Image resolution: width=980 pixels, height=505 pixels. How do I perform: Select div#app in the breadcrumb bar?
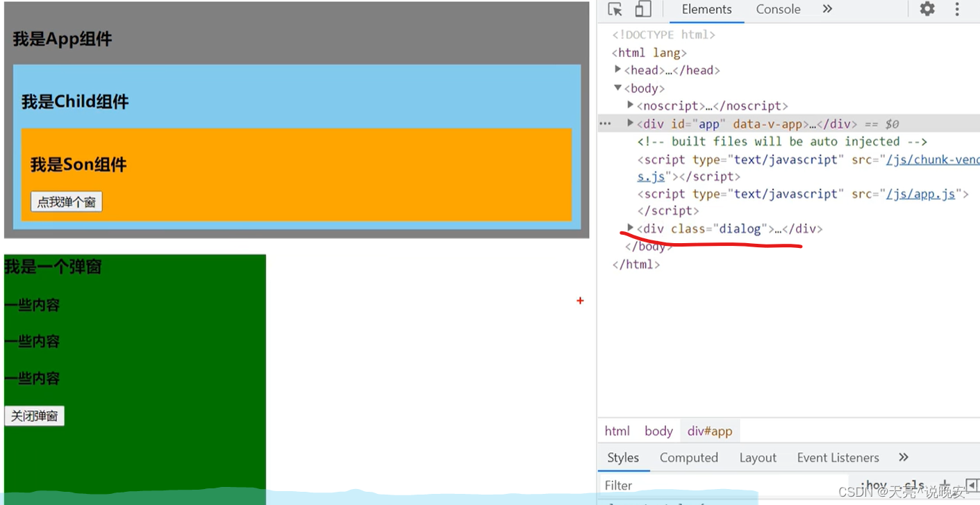click(710, 431)
